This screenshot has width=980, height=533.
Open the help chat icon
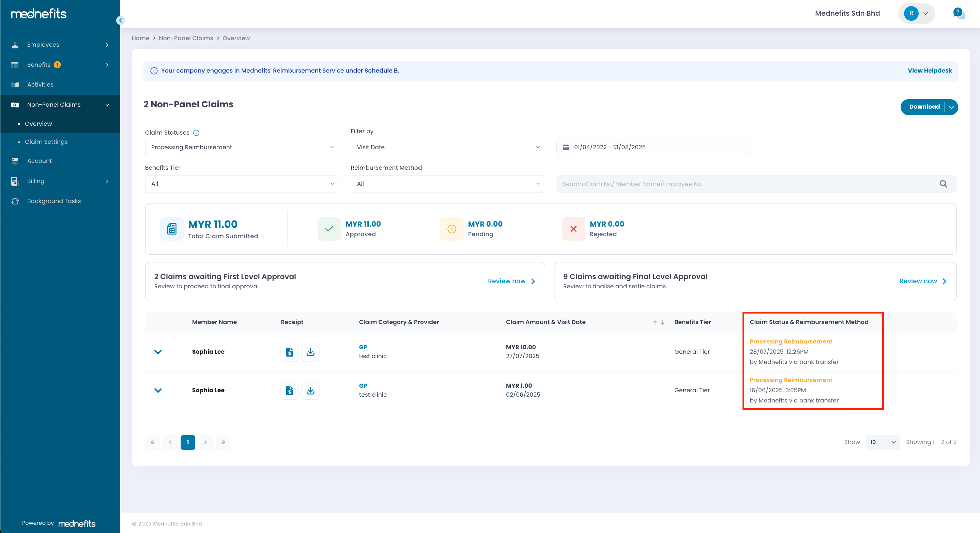[958, 14]
